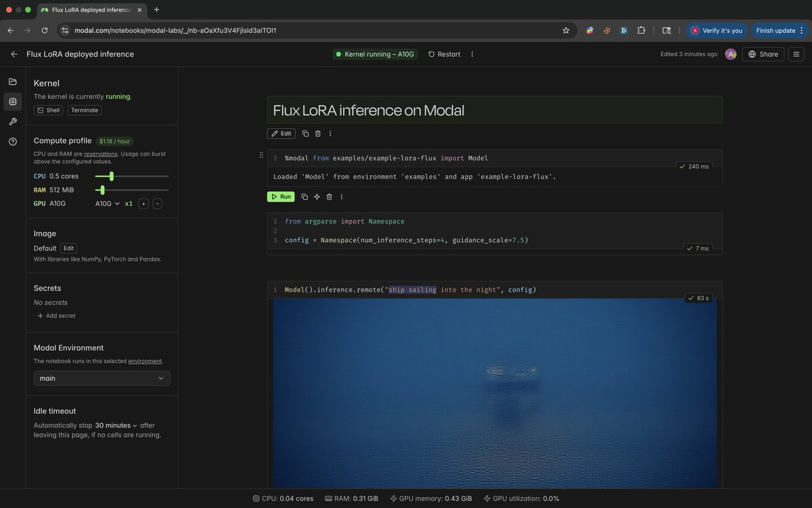Delete the Namespace config cell with trash icon
The height and width of the screenshot is (508, 812).
click(x=330, y=196)
